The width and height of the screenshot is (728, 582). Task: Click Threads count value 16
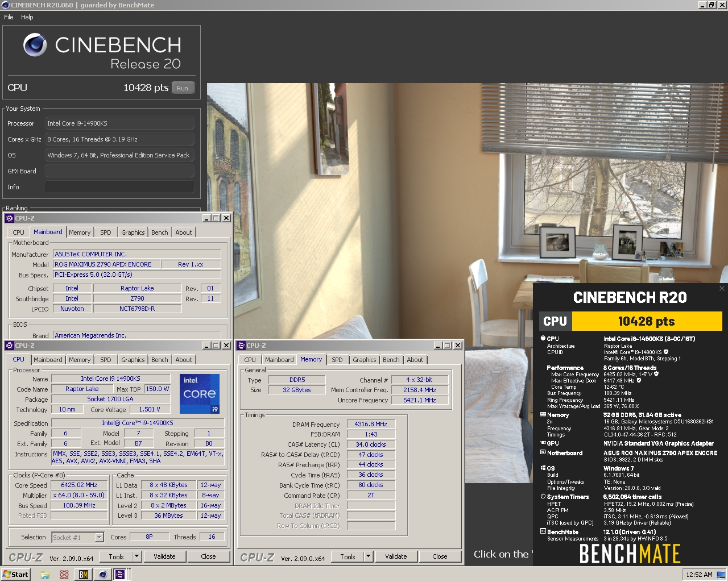coord(212,537)
